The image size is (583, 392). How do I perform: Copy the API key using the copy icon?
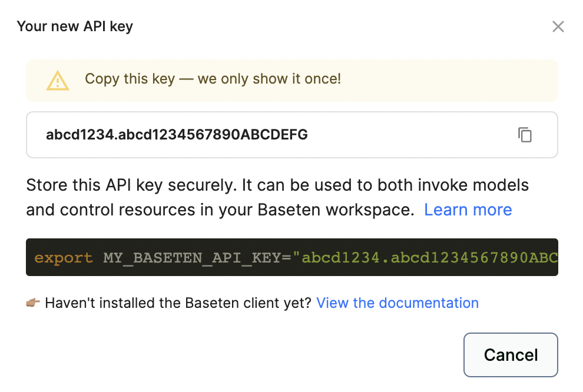click(x=525, y=135)
